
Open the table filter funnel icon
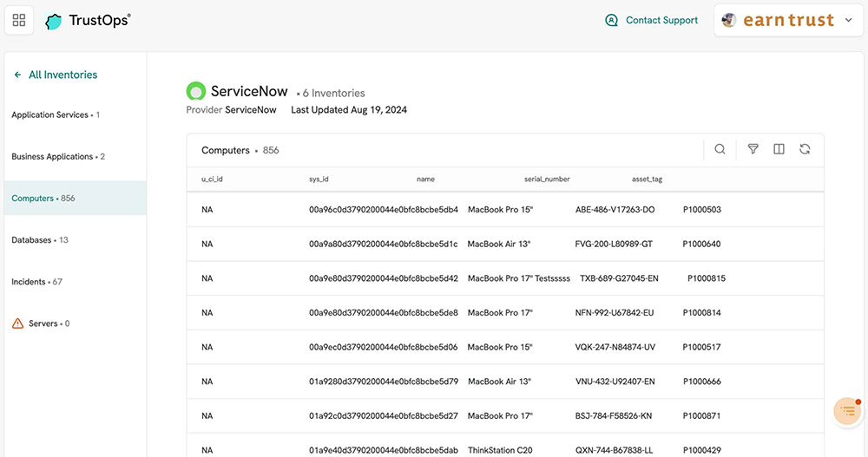click(x=753, y=149)
